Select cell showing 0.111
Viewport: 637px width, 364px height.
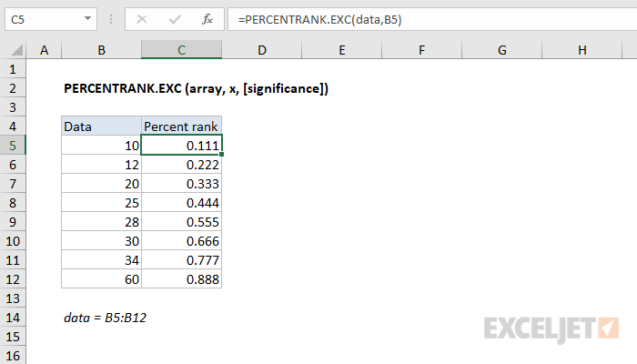click(x=181, y=146)
